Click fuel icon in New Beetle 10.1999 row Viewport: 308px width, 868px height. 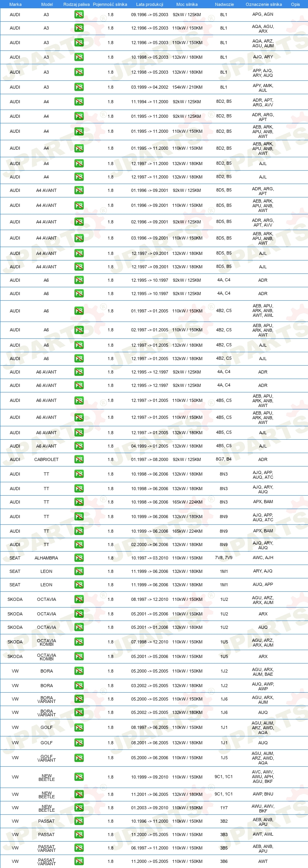[x=79, y=777]
